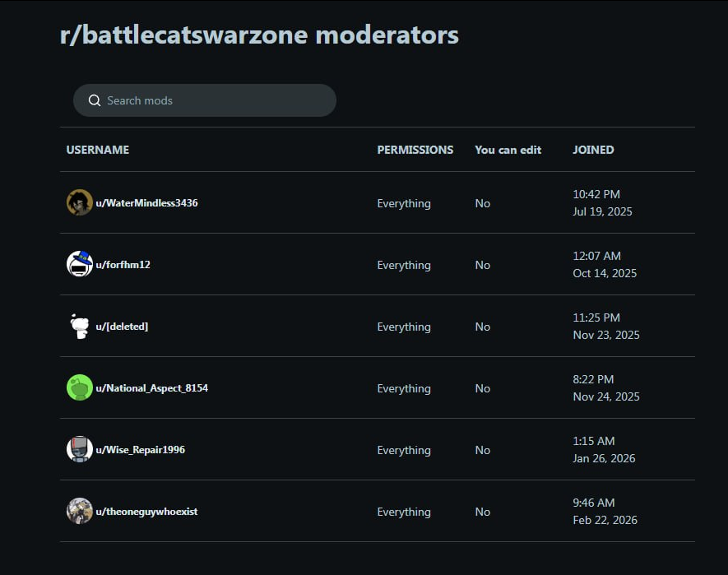
Task: Click the r/battlecatswarzone moderators heading
Action: (259, 35)
